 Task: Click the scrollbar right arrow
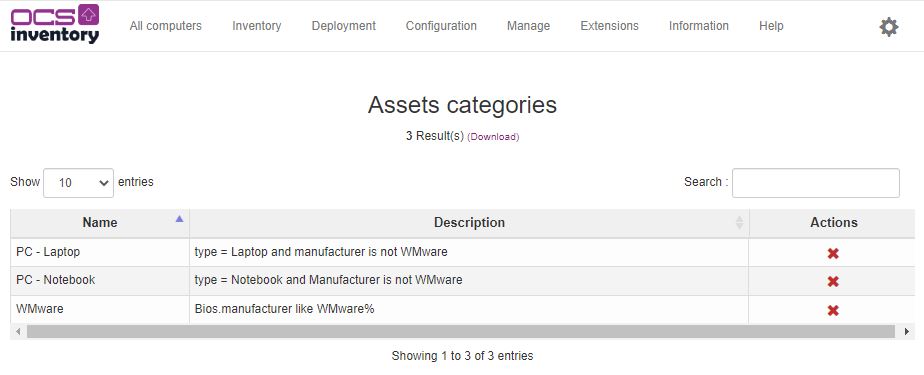pos(906,332)
